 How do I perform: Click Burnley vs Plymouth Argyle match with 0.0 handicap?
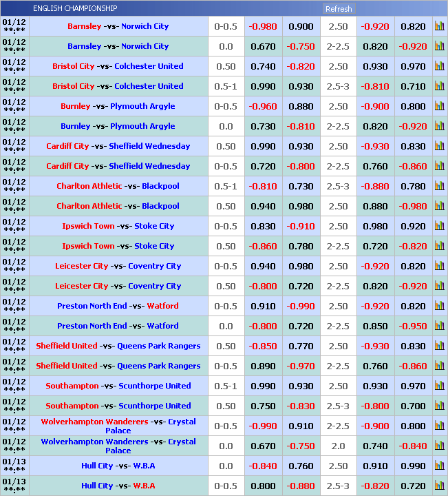(118, 126)
